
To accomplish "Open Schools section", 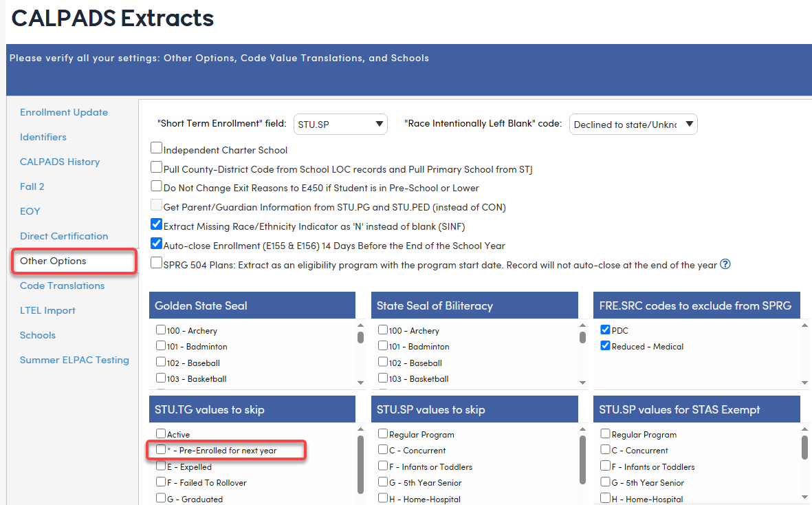I will tap(37, 335).
